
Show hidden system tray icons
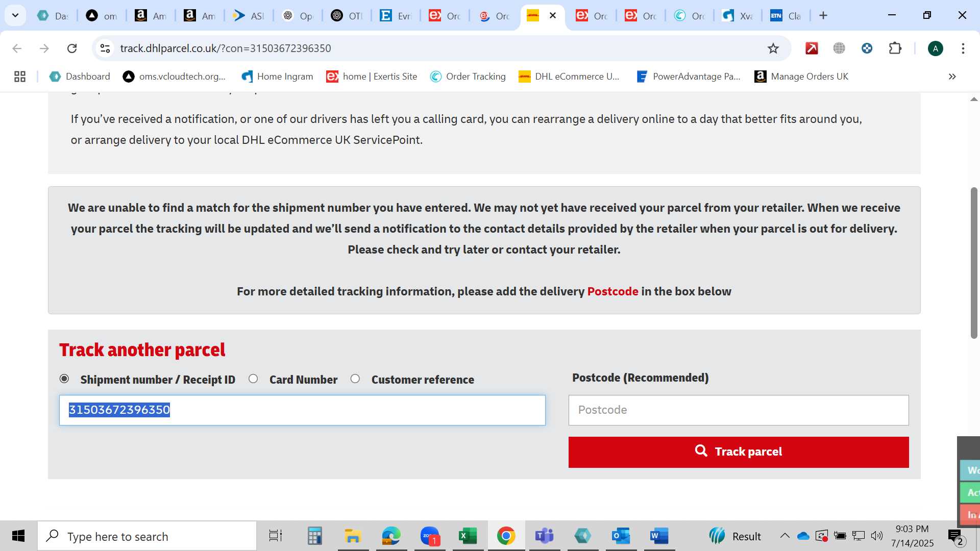click(785, 536)
